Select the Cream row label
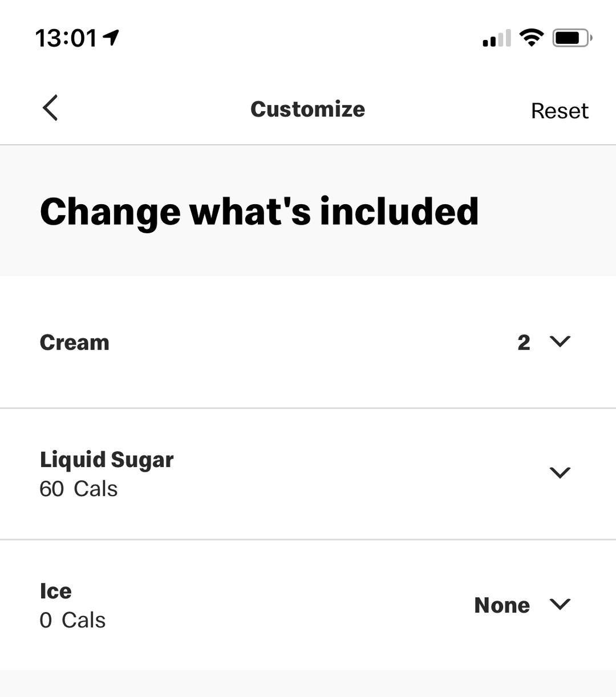 [x=74, y=342]
